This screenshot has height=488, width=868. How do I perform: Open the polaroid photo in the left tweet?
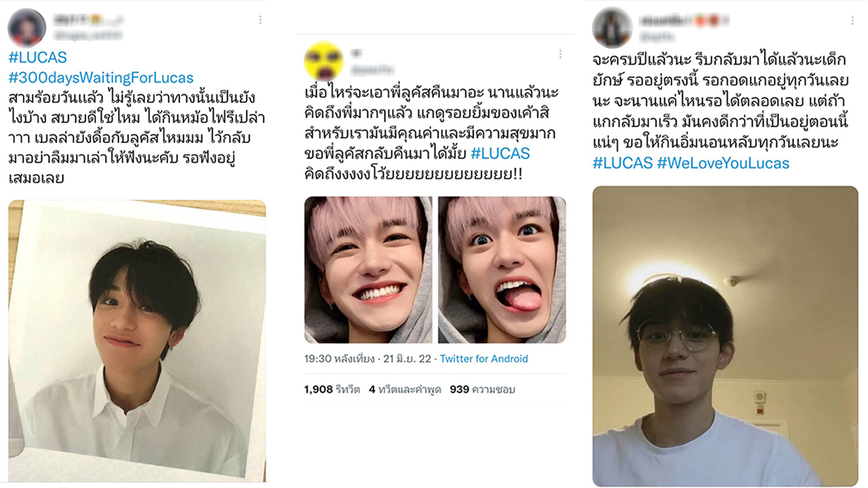pyautogui.click(x=137, y=340)
